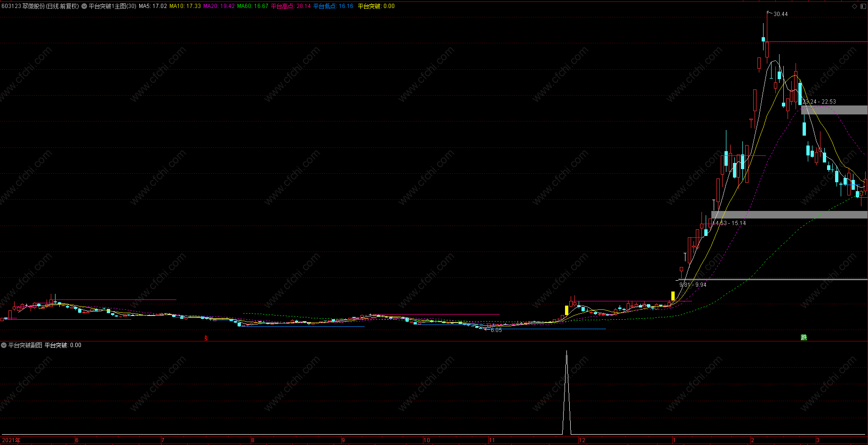Click the diamond icon in top-right corner
868x445 pixels.
coord(855,6)
